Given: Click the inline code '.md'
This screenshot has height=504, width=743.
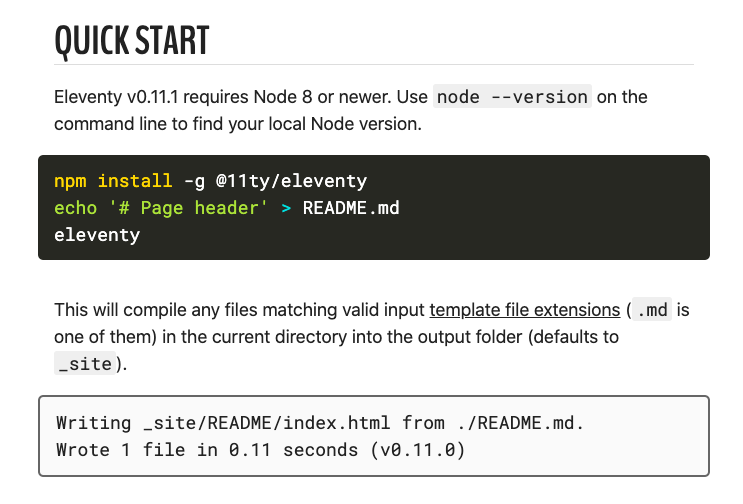Looking at the screenshot, I should (x=652, y=310).
